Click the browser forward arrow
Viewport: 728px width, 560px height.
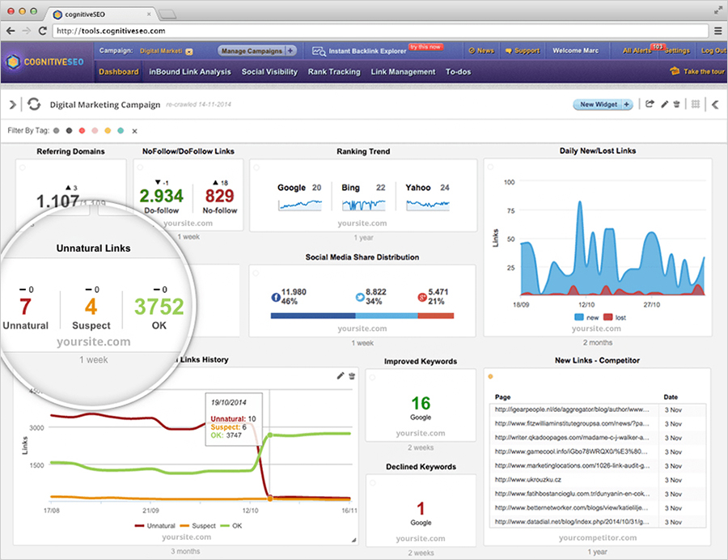pyautogui.click(x=27, y=31)
